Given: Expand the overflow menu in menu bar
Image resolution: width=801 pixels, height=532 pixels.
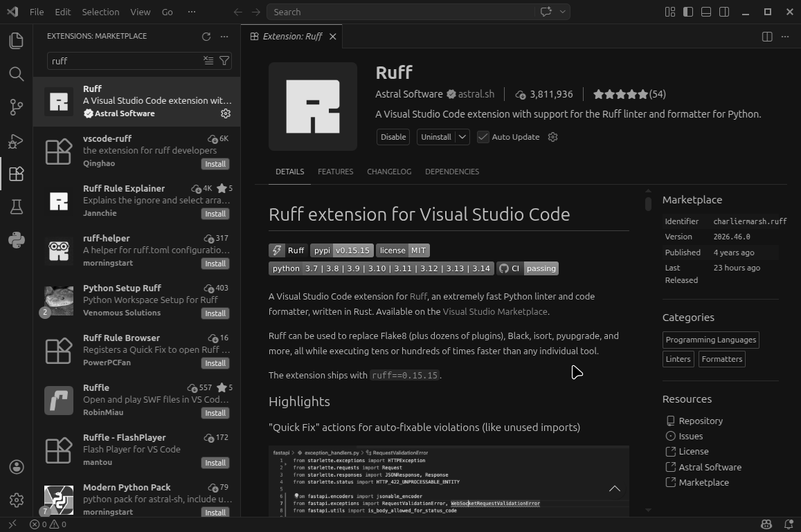Looking at the screenshot, I should (192, 12).
